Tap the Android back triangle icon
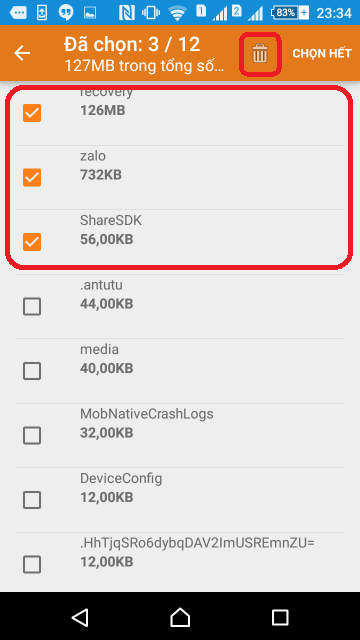This screenshot has width=360, height=640. [80, 617]
